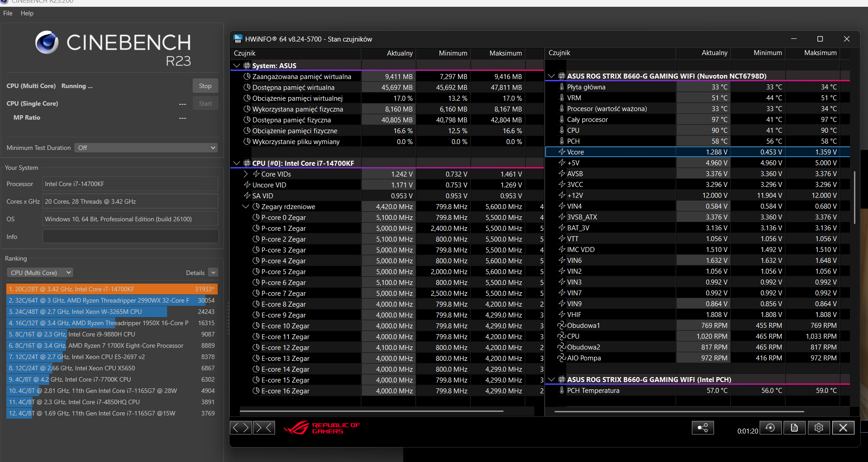The image size is (868, 462).
Task: Open the Help menu
Action: click(x=27, y=13)
